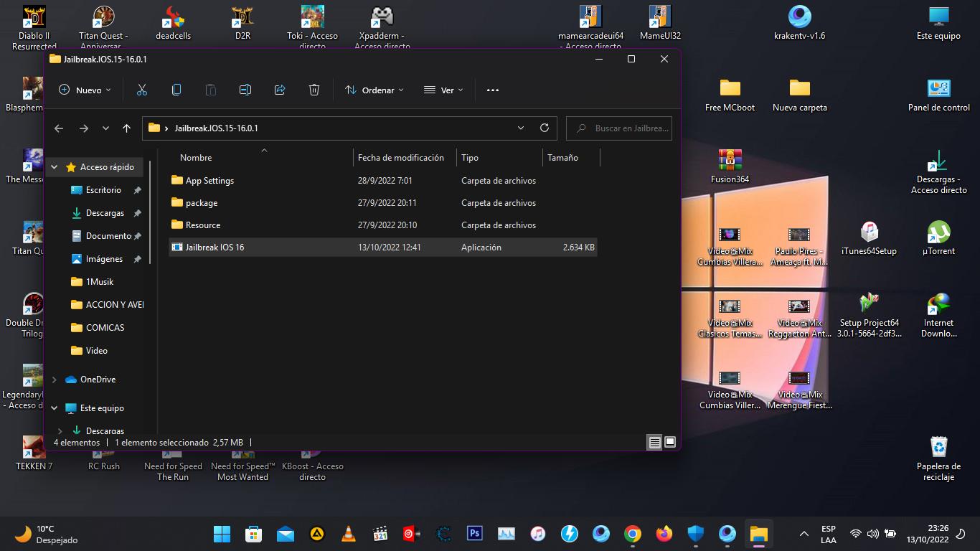Expand the Ordenar sort dropdown
The width and height of the screenshot is (980, 551).
374,90
